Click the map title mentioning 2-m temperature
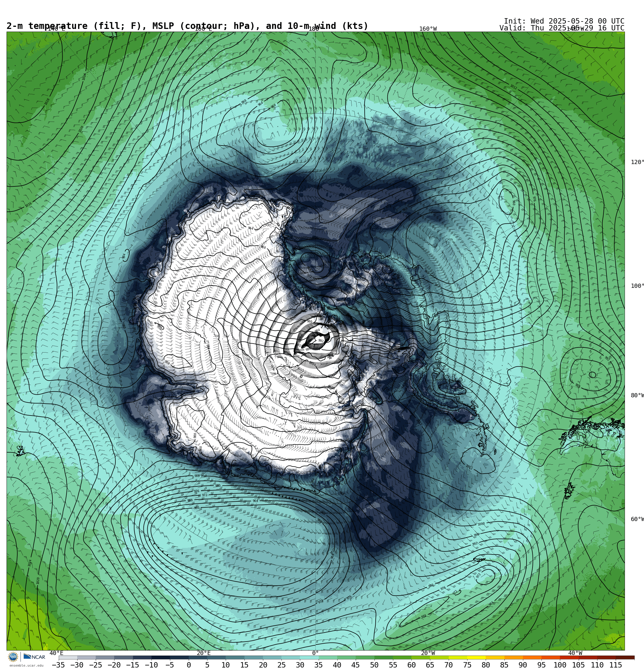 tap(187, 26)
